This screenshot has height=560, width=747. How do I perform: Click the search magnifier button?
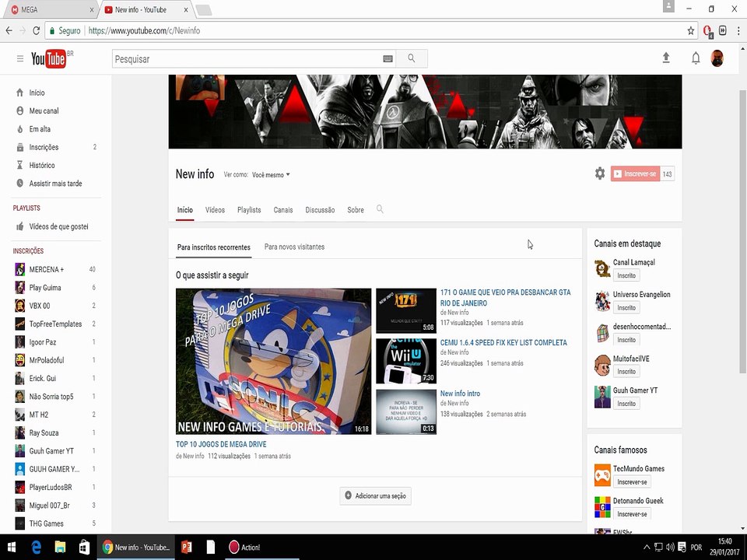[411, 58]
